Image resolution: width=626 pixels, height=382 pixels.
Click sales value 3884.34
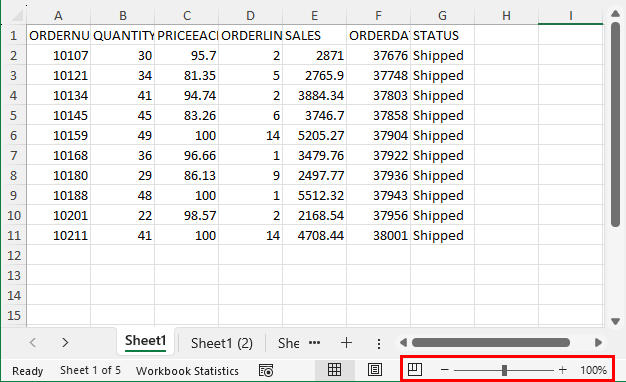pyautogui.click(x=314, y=95)
